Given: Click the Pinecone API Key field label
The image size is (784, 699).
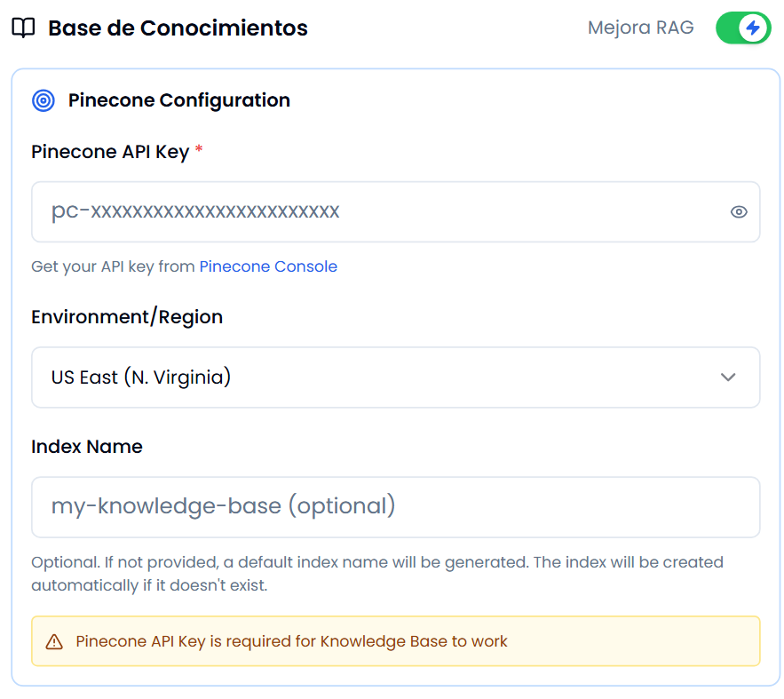Looking at the screenshot, I should coord(110,152).
